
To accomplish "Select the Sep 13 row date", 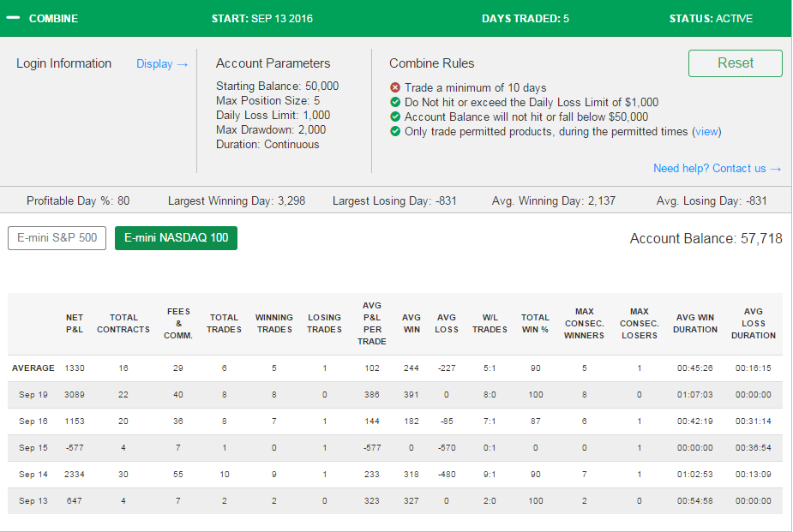I will pyautogui.click(x=33, y=500).
